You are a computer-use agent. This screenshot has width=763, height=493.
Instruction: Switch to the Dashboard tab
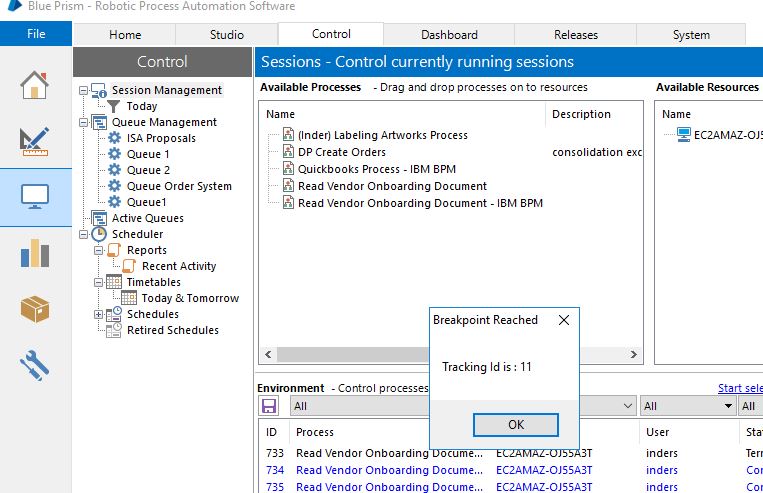point(449,35)
